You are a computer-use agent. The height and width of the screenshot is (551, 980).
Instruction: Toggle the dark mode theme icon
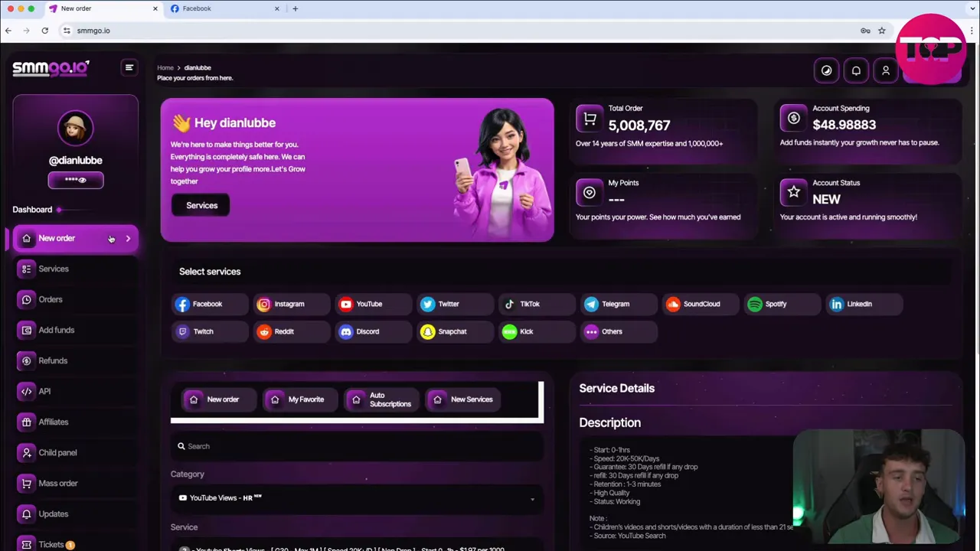click(x=826, y=70)
